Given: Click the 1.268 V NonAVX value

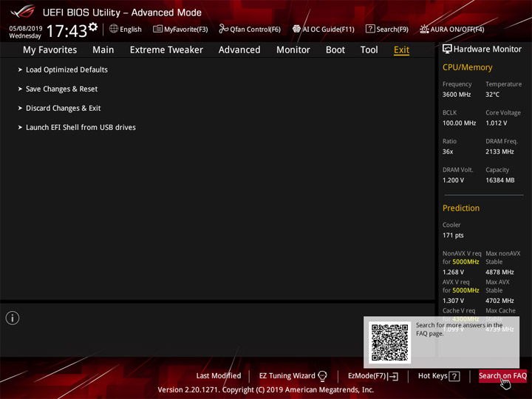Looking at the screenshot, I should tap(453, 272).
